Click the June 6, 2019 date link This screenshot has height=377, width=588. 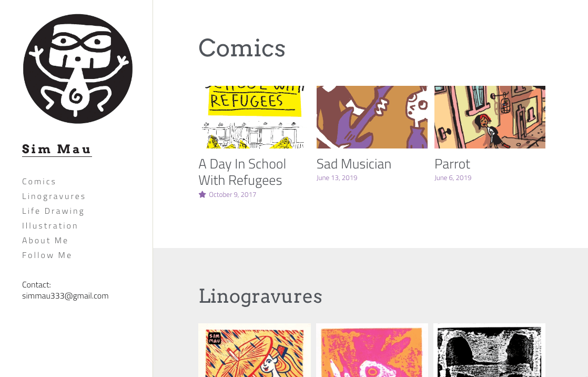[x=453, y=178]
